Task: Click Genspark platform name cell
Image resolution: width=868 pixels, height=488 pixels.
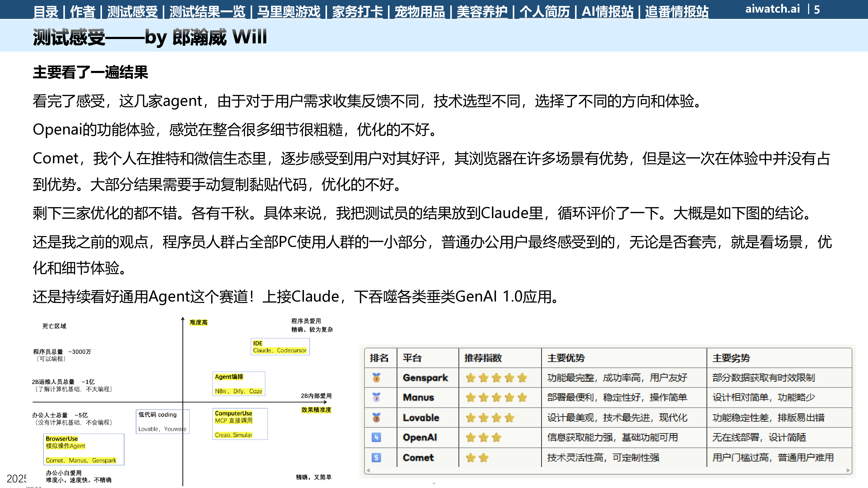Action: point(425,378)
